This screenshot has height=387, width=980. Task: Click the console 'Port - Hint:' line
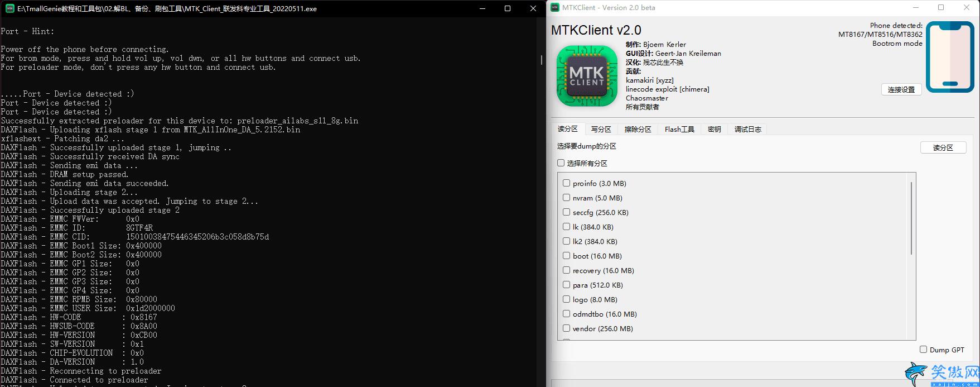click(28, 31)
